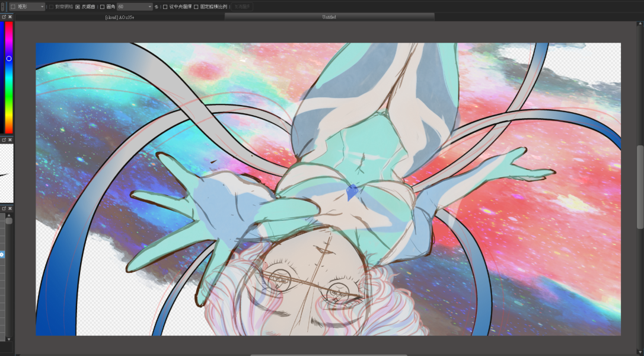Screen dimensions: 644x356
Task: Undock the brush preview panel via float icon
Action: click(x=4, y=140)
